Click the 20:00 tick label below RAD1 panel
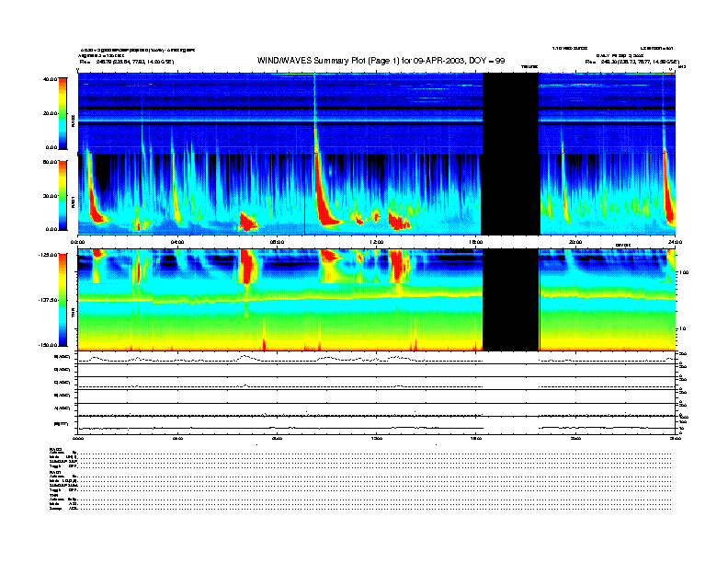This screenshot has height=563, width=728. [x=575, y=242]
